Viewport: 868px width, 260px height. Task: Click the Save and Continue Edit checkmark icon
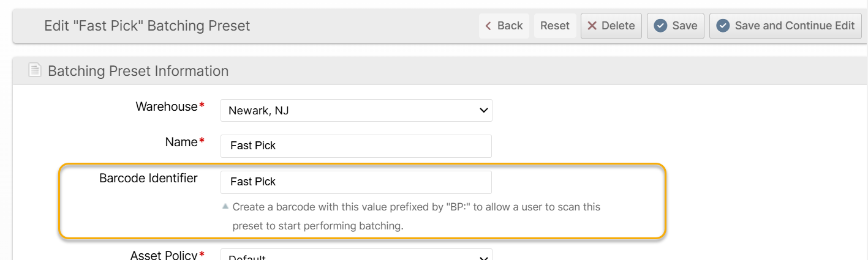coord(723,26)
